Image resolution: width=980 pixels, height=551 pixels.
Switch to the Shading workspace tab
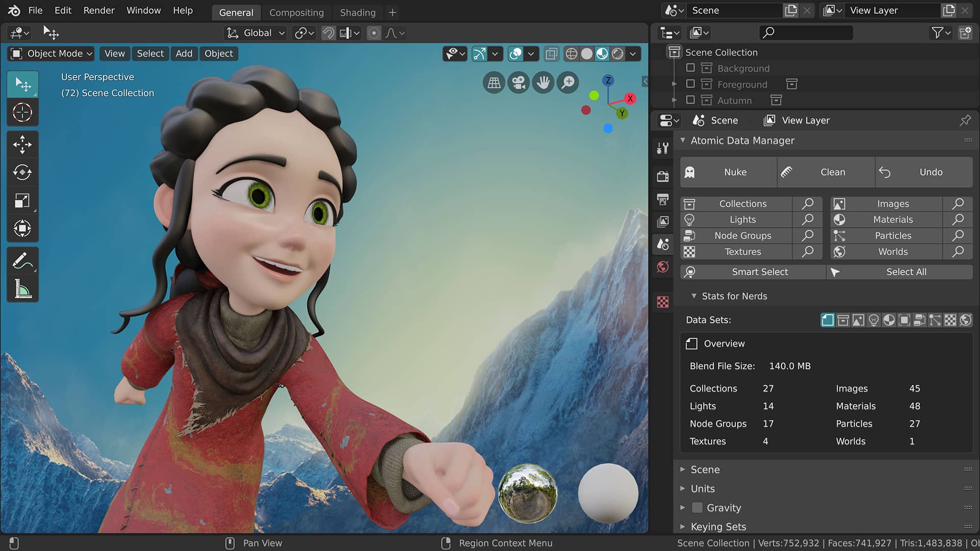point(358,13)
